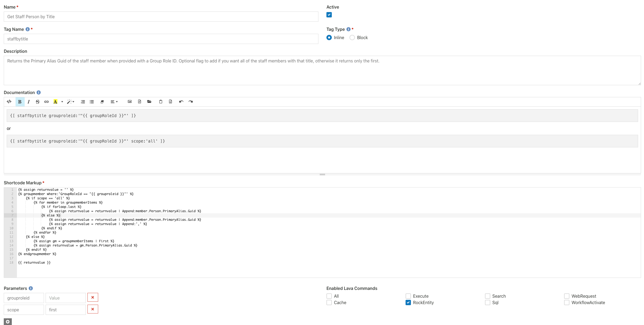Open text color dropdown arrow
The height and width of the screenshot is (325, 644).
(x=62, y=102)
